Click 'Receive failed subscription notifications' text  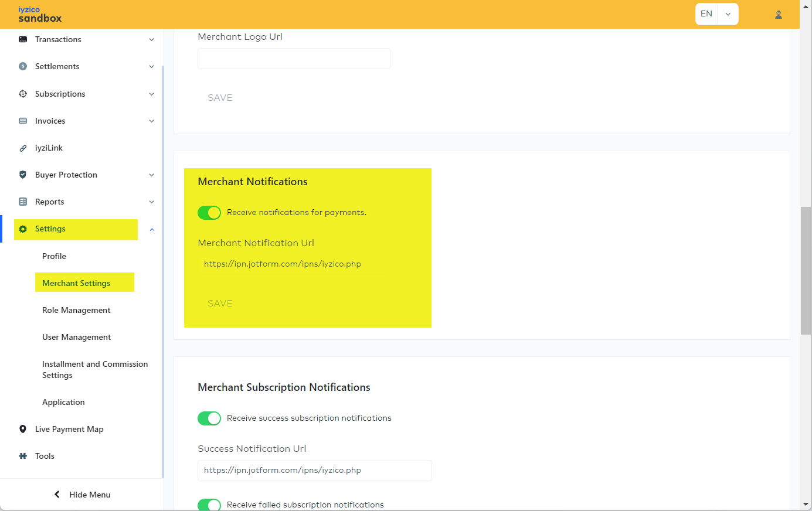(305, 505)
